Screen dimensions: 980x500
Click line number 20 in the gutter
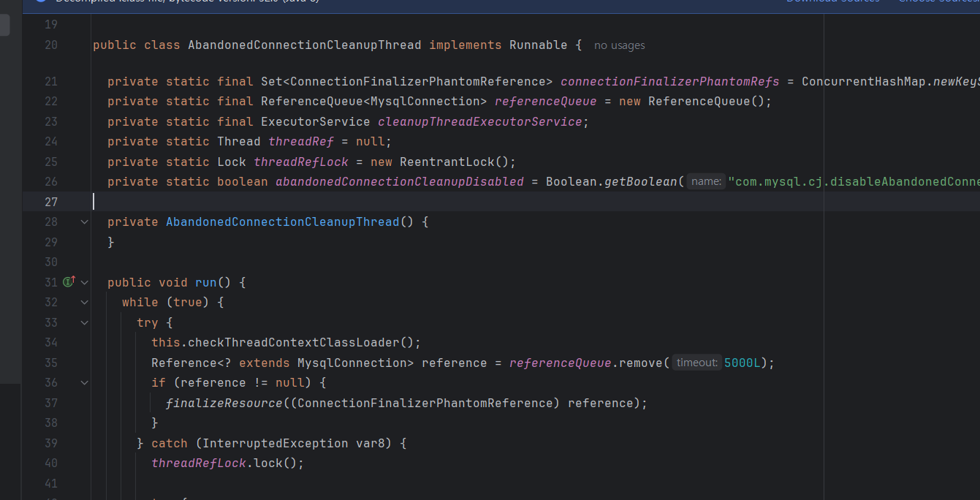point(50,45)
